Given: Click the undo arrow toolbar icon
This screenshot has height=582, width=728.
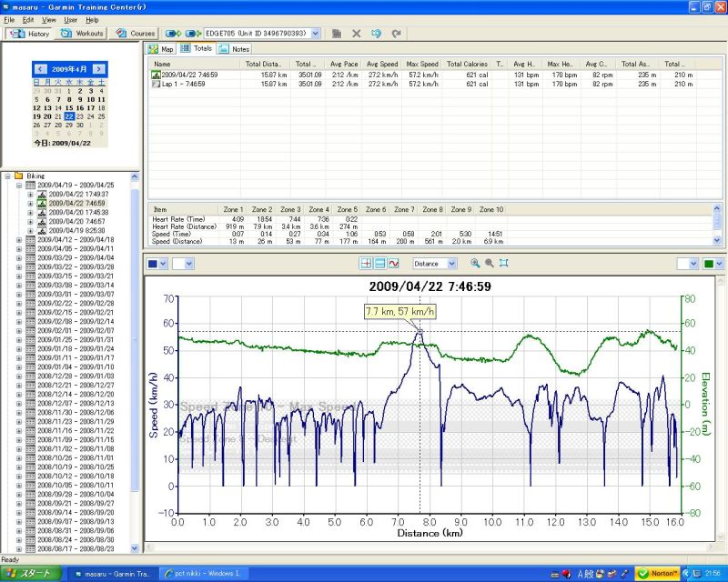Looking at the screenshot, I should coord(376,34).
